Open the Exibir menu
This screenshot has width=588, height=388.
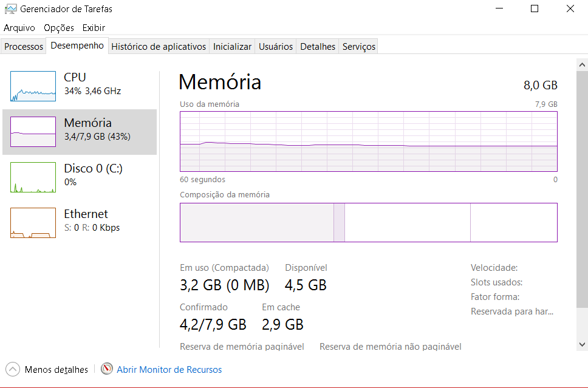point(94,28)
